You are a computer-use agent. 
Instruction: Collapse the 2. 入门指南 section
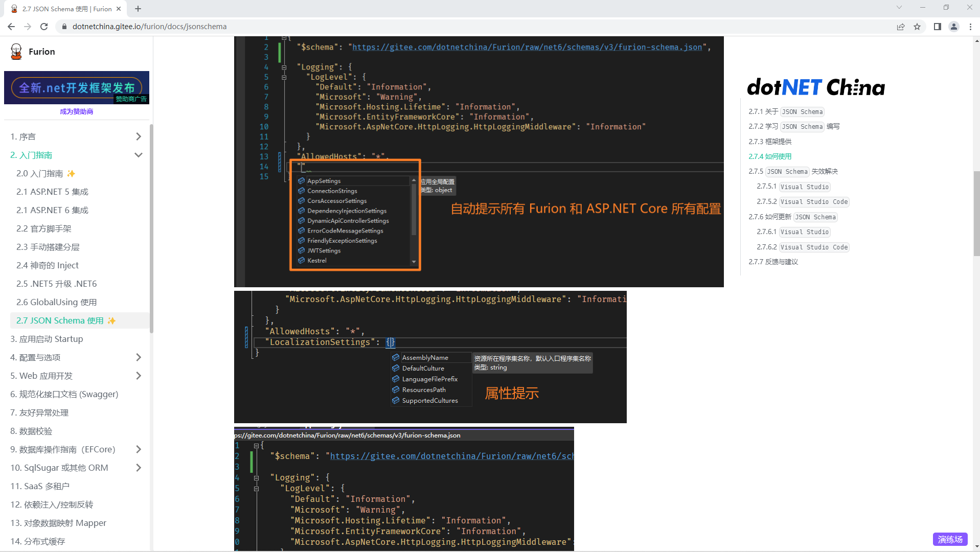click(x=139, y=155)
